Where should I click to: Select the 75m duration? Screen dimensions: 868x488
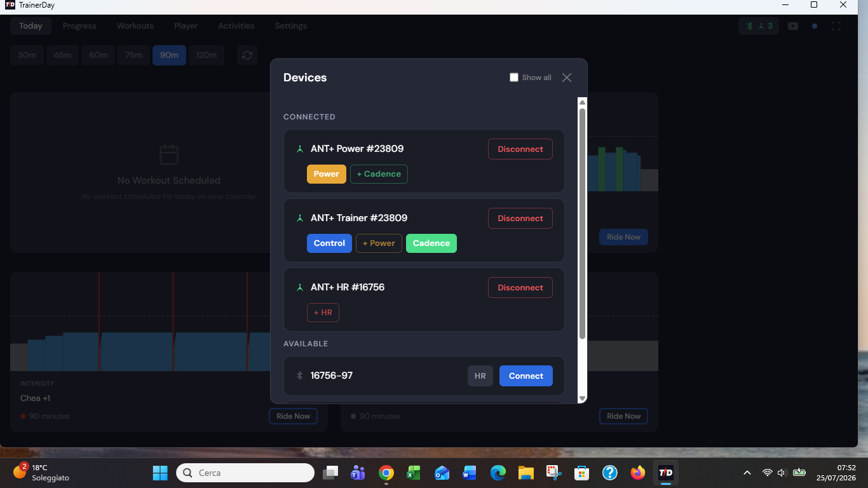[x=133, y=55]
